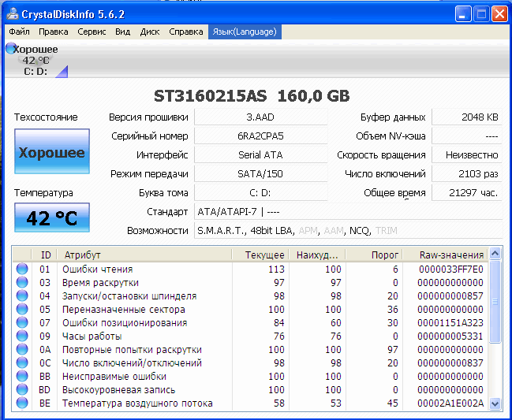
Task: Open the Файл menu
Action: click(x=20, y=32)
